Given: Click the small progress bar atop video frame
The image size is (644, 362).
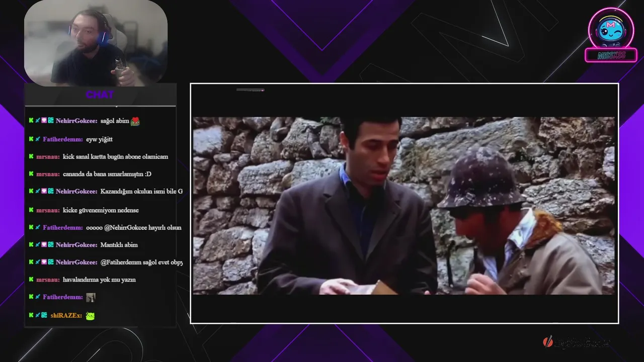Looking at the screenshot, I should [250, 90].
